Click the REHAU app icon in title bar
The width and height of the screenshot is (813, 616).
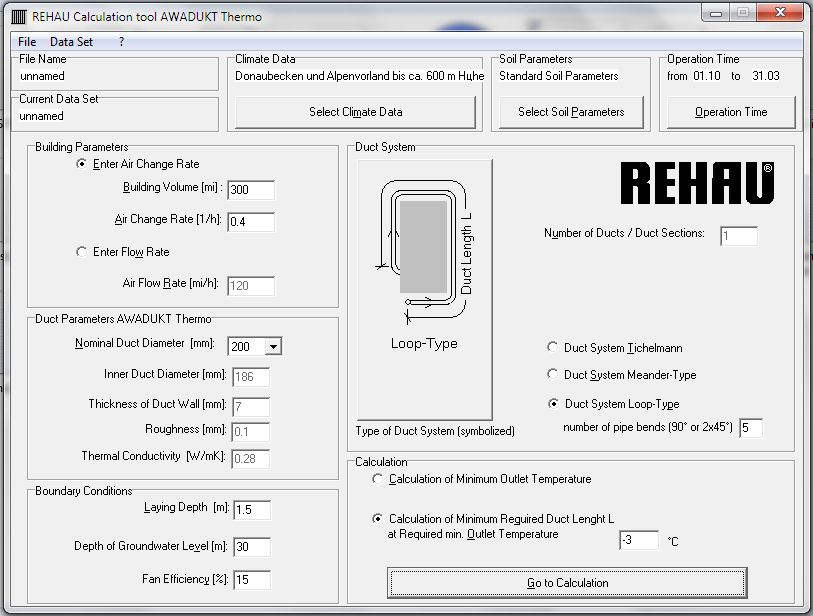coord(19,17)
